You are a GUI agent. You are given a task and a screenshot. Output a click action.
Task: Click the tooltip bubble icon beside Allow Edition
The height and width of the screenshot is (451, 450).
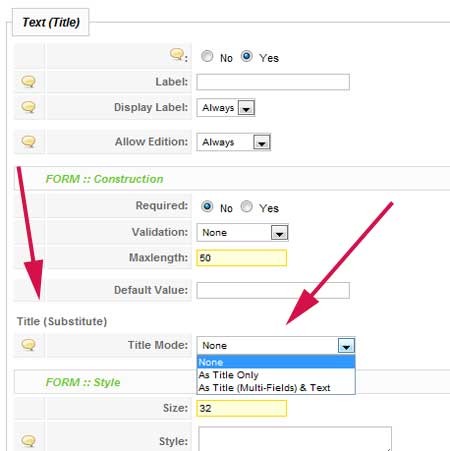28,141
